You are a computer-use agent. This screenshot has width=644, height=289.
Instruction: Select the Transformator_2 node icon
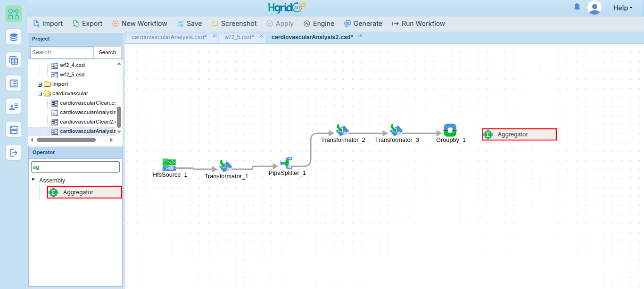pyautogui.click(x=342, y=130)
